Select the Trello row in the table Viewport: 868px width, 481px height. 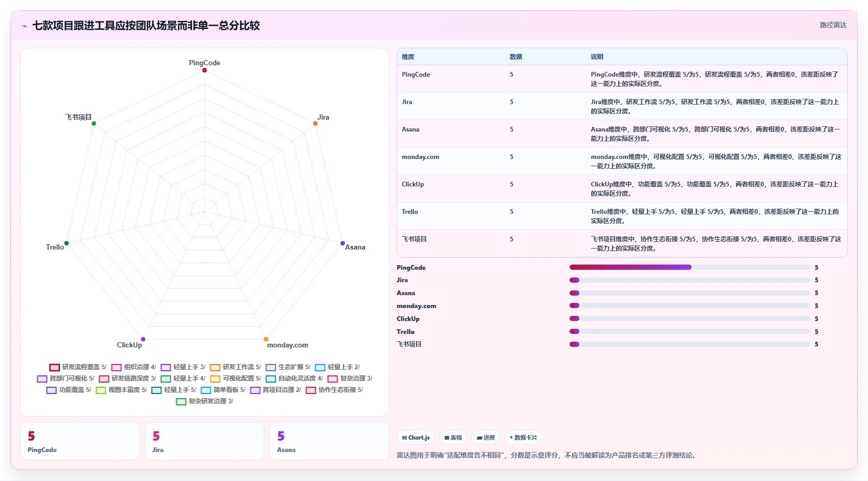click(622, 216)
